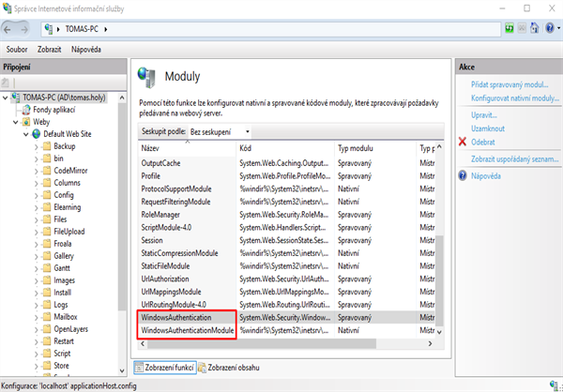Viewport: 563px width, 392px height.
Task: Click the blue Nápověda help icon in Akce
Action: (463, 176)
